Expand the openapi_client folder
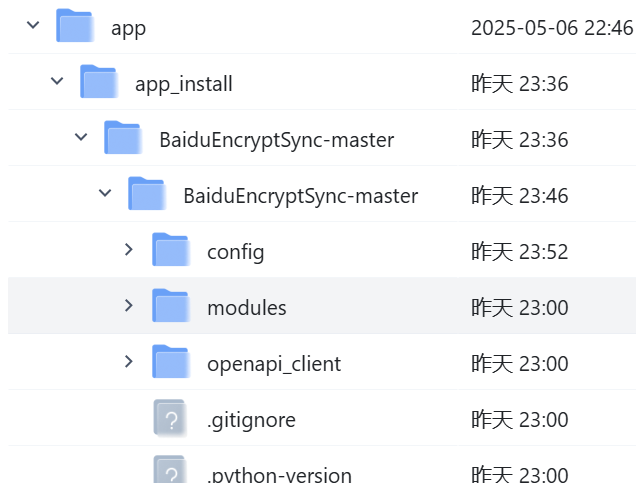This screenshot has width=636, height=483. pyautogui.click(x=128, y=361)
